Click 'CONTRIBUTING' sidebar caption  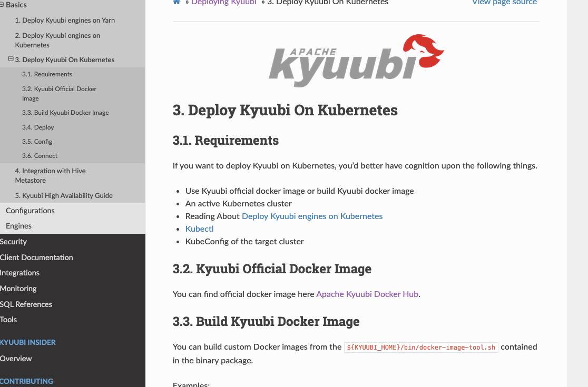click(27, 381)
